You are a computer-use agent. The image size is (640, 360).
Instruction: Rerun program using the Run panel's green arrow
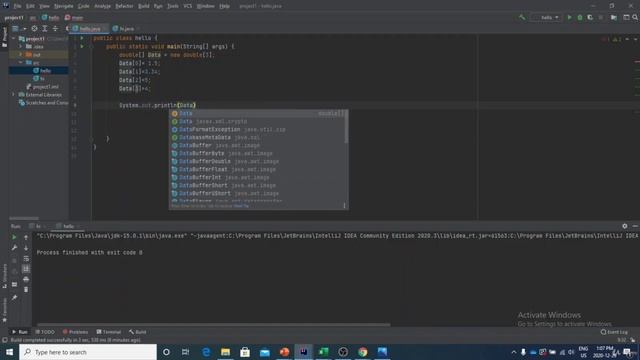coord(14,237)
